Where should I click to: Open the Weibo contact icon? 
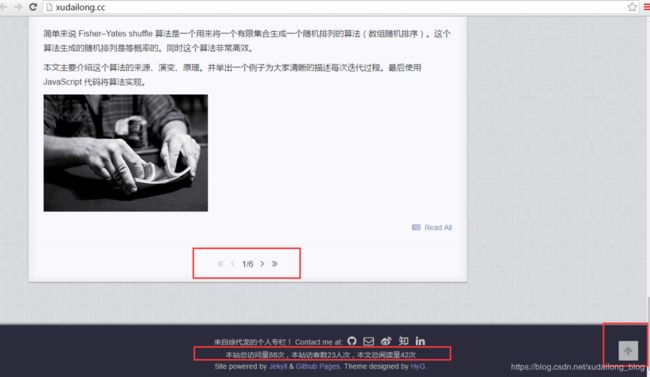[386, 341]
